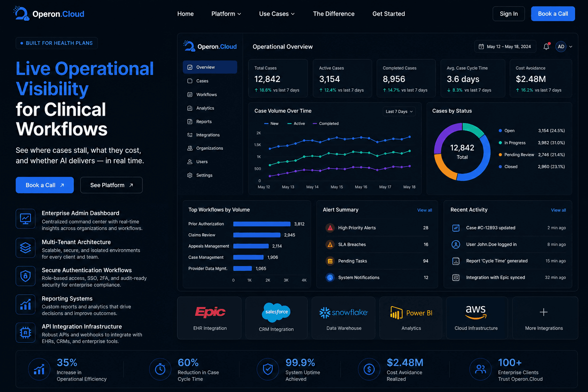Click the High Priority Alerts warning icon
The height and width of the screenshot is (392, 588).
click(330, 228)
